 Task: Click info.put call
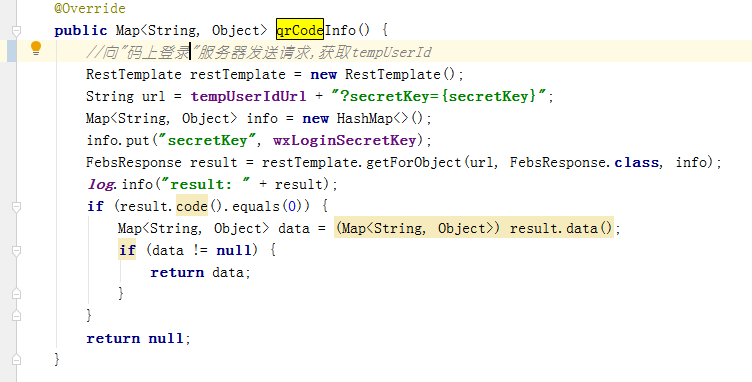coord(118,140)
